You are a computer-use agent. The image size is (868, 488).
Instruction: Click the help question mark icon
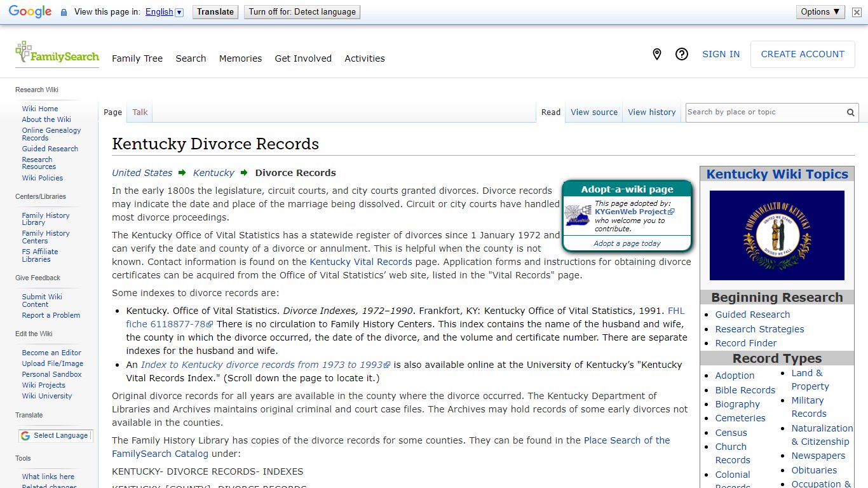point(682,55)
